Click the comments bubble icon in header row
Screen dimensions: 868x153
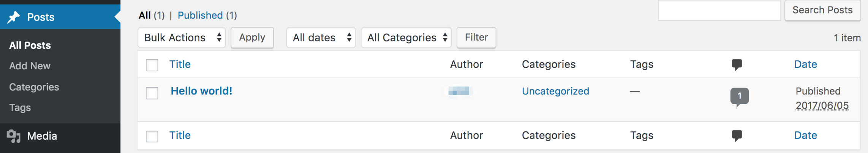tap(737, 64)
